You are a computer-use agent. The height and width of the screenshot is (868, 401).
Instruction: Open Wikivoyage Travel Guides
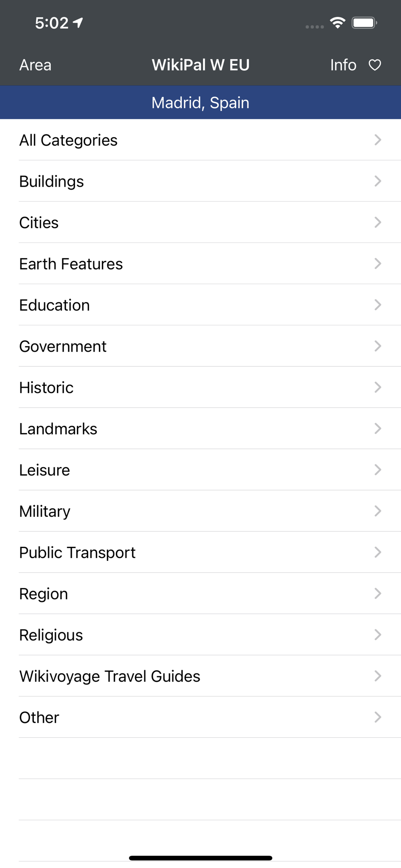tap(200, 676)
